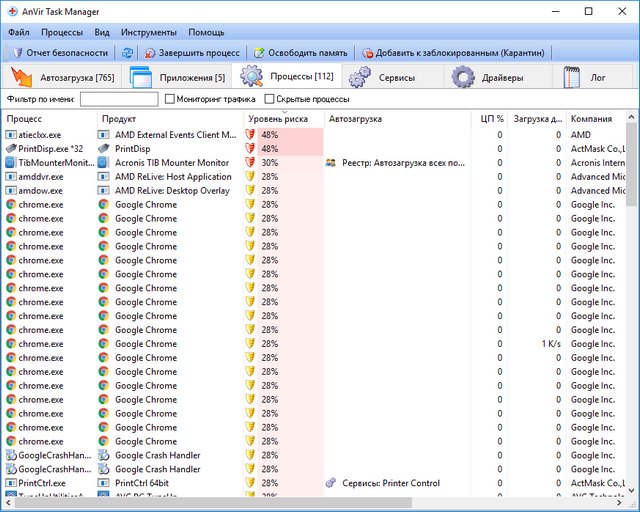
Task: Enable the Мониторинг трафика checkbox
Action: (169, 99)
